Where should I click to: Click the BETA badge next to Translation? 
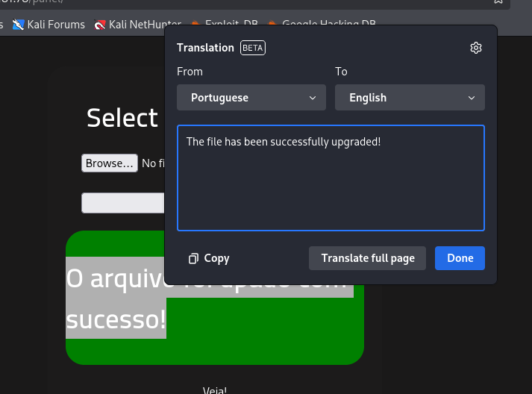pyautogui.click(x=253, y=48)
